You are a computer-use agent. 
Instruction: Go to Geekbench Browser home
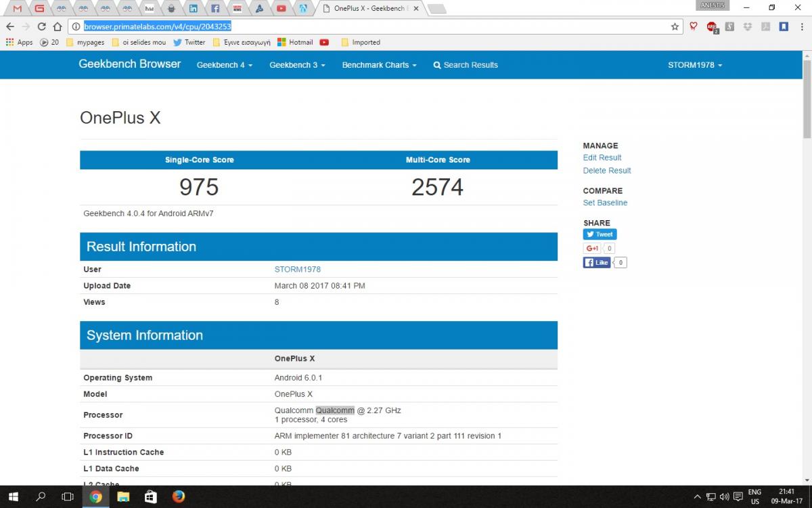pos(130,64)
